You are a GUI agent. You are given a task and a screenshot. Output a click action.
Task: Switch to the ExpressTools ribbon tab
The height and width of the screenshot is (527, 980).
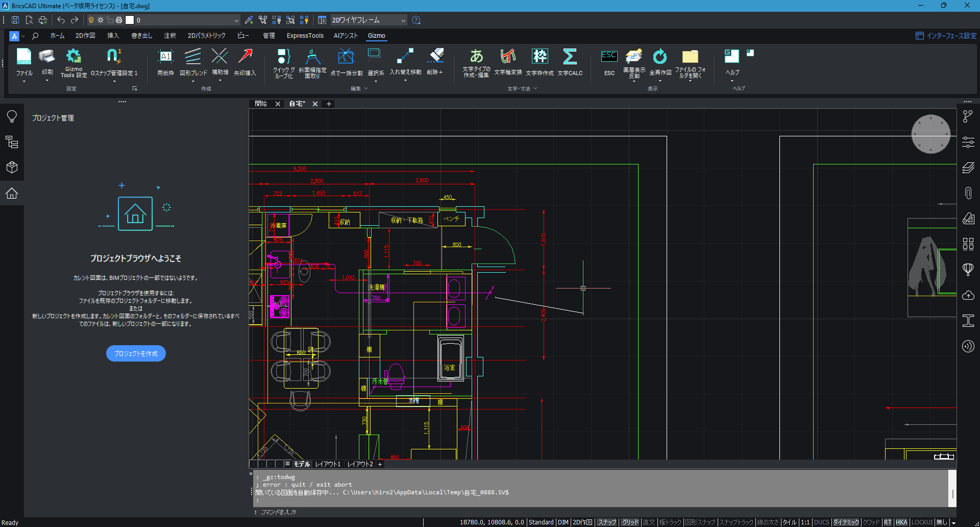pos(305,36)
